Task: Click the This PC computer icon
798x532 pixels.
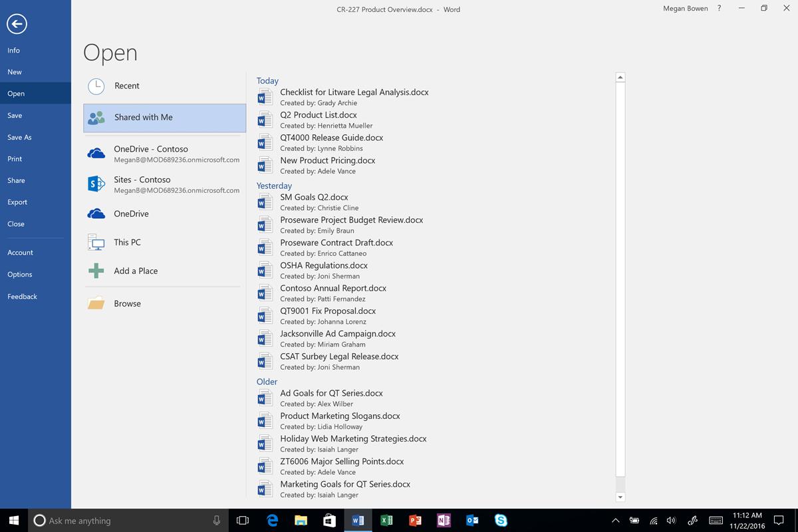Action: pyautogui.click(x=96, y=242)
